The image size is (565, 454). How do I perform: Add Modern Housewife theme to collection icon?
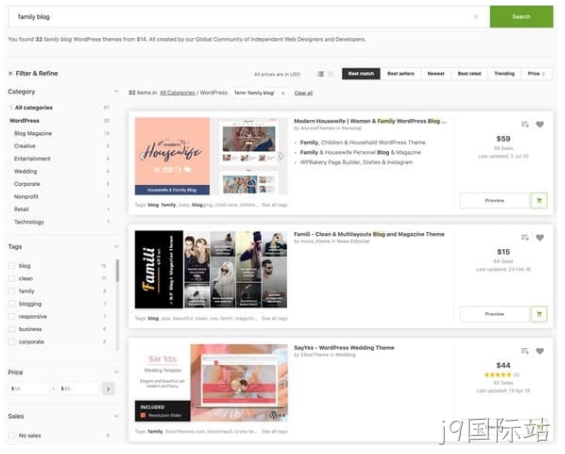click(525, 124)
